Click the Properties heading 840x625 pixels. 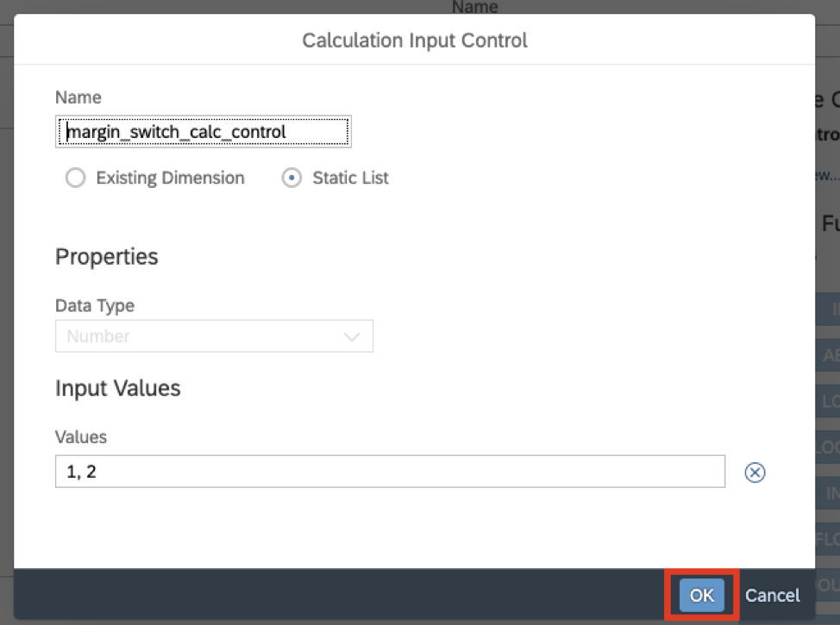point(107,257)
